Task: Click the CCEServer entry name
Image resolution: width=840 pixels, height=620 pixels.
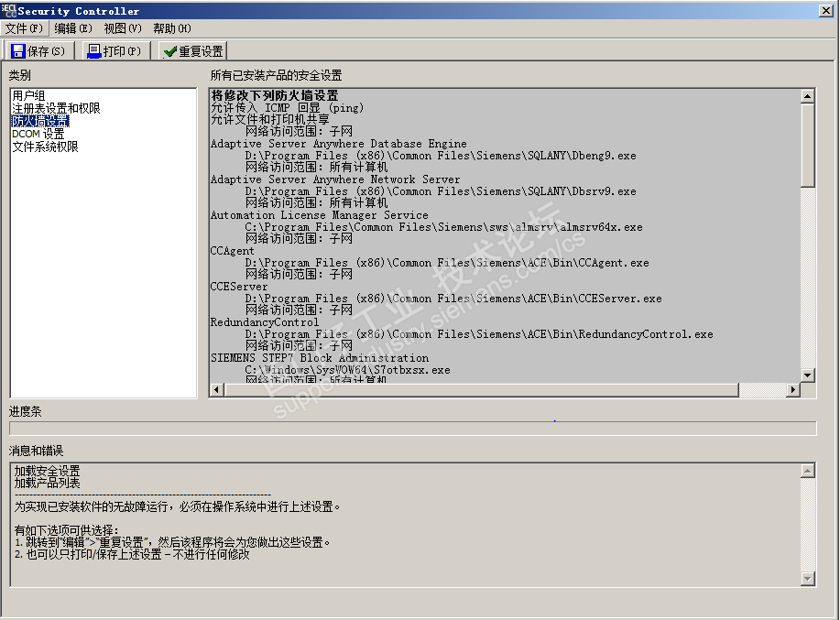Action: 239,287
